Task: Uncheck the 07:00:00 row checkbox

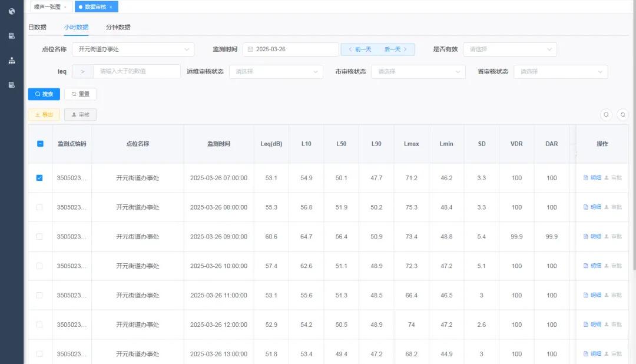Action: point(39,178)
